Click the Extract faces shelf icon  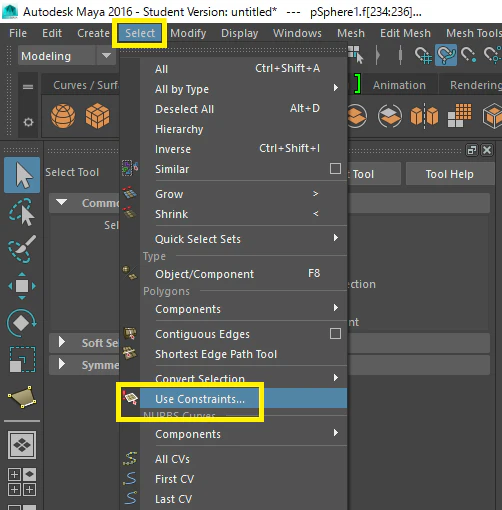pos(389,116)
